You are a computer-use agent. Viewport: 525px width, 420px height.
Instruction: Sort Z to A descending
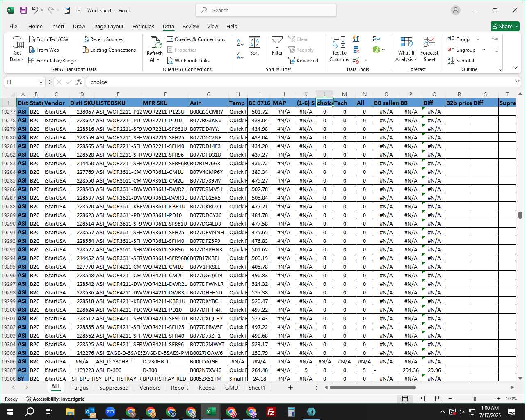click(x=240, y=55)
